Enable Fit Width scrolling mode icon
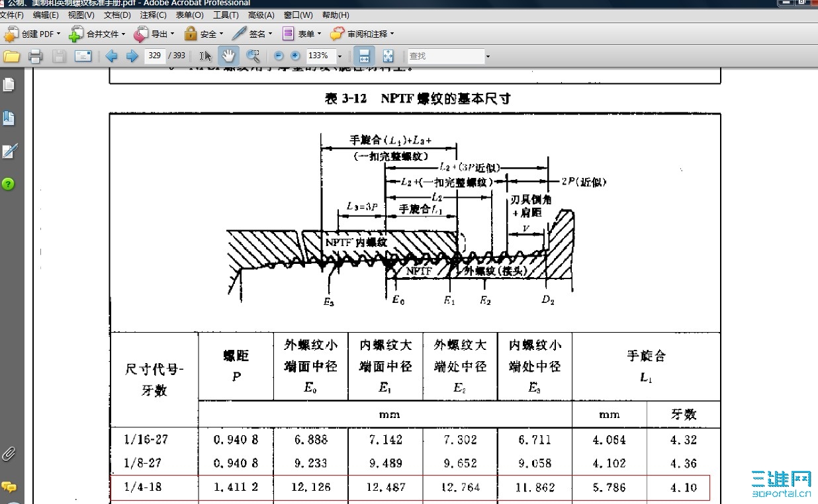Viewport: 818px width, 504px height. coord(364,56)
